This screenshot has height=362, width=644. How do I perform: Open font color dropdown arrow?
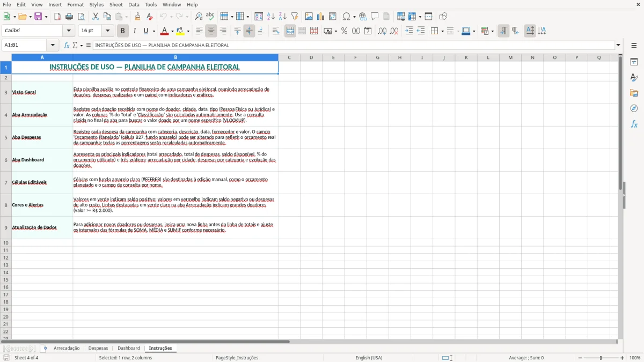(172, 31)
